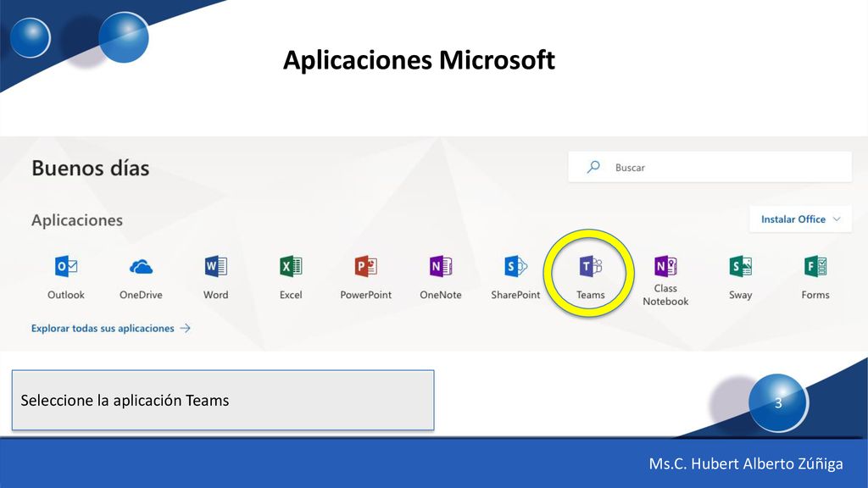
Task: Launch the Word app icon
Action: point(216,266)
